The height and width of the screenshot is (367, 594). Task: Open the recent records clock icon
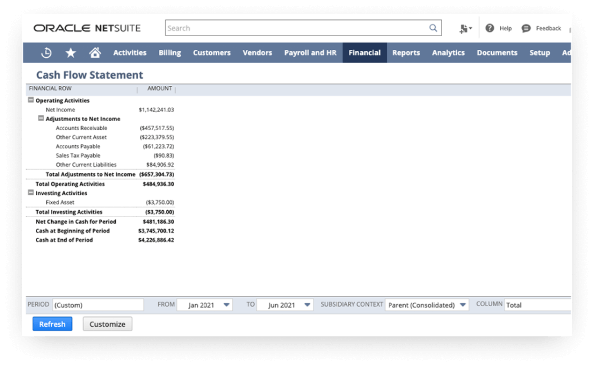[x=46, y=53]
